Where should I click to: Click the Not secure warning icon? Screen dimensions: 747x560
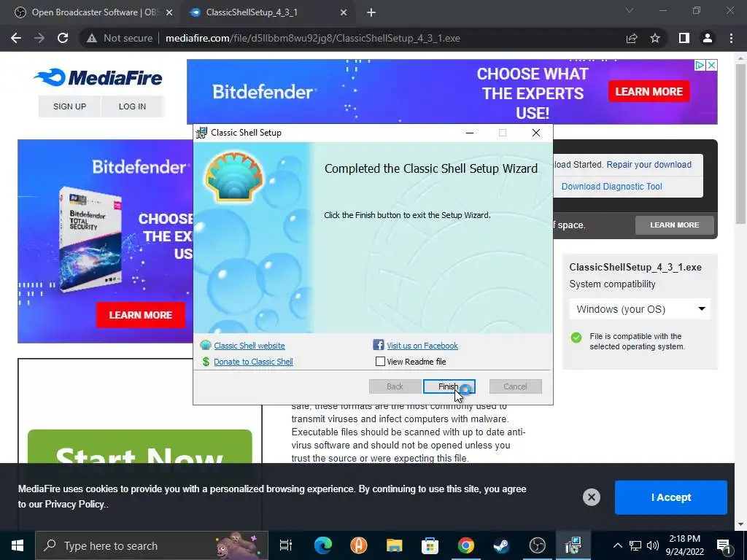pyautogui.click(x=92, y=38)
